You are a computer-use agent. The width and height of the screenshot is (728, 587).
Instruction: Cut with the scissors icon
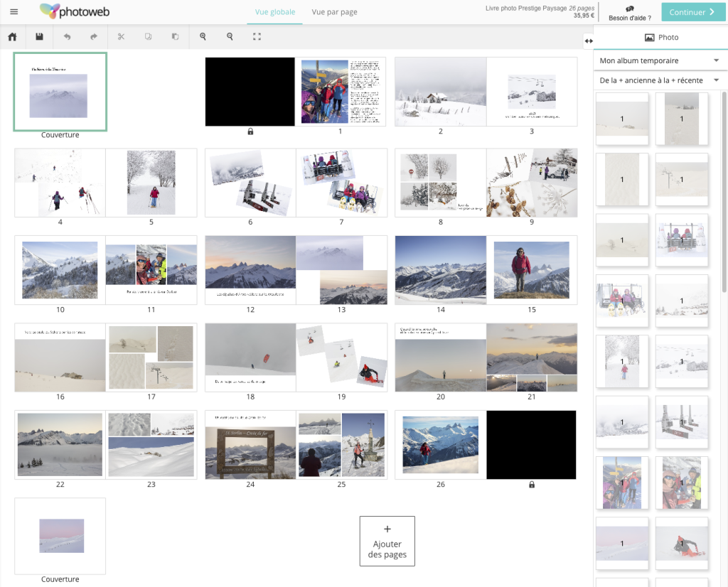pyautogui.click(x=121, y=37)
